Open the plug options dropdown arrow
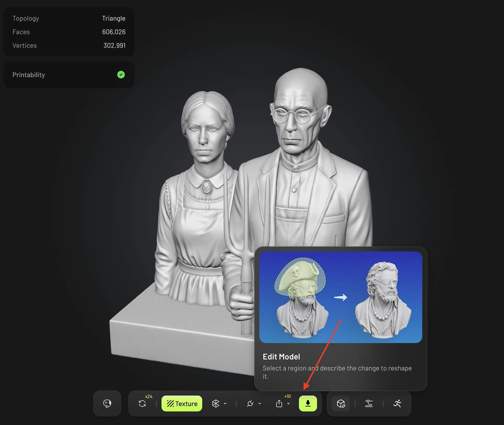504x425 pixels. [x=260, y=404]
